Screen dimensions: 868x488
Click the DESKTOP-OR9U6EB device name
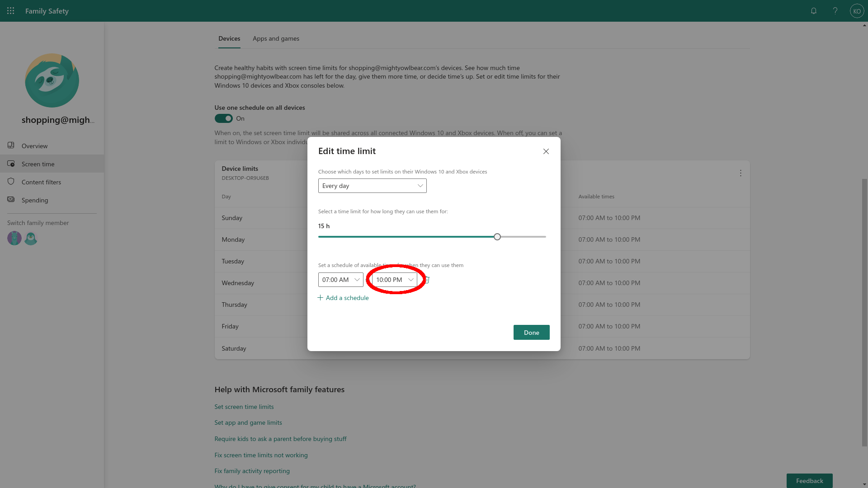[x=245, y=178]
